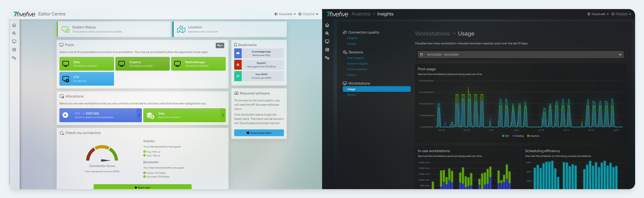Viewport: 644px width, 198px height.
Task: Clear the date range with the X
Action: 620,55
